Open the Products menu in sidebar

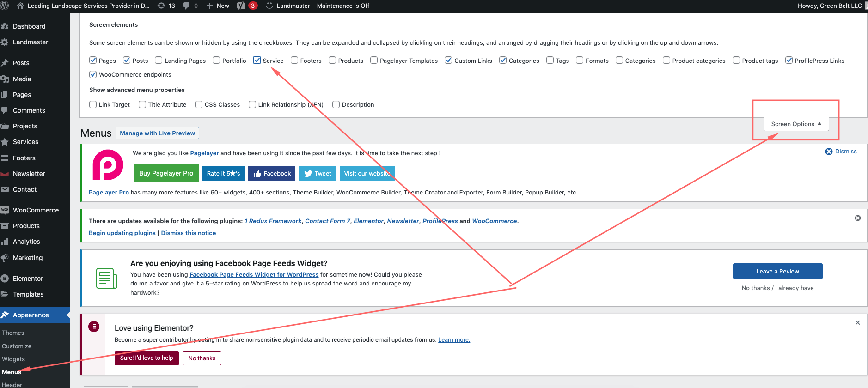click(26, 226)
